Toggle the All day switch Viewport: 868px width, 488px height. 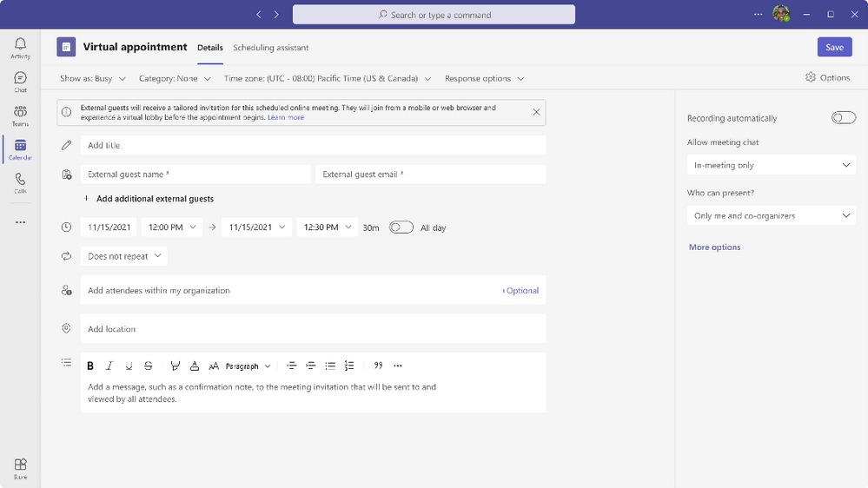(x=401, y=228)
